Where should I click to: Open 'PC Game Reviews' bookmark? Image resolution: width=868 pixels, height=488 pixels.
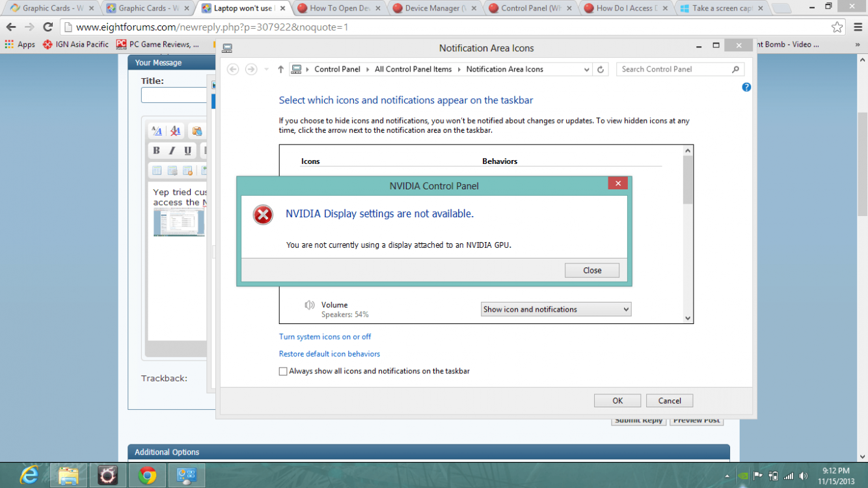click(x=158, y=44)
